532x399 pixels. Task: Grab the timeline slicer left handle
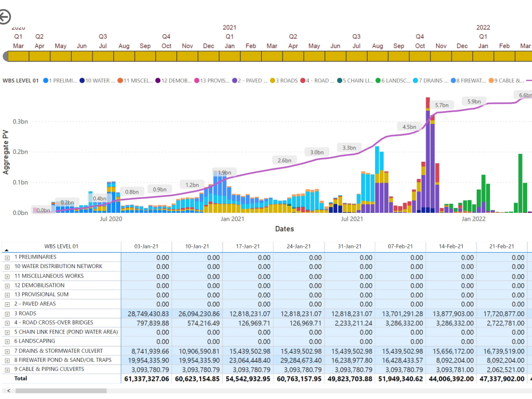coord(5,56)
